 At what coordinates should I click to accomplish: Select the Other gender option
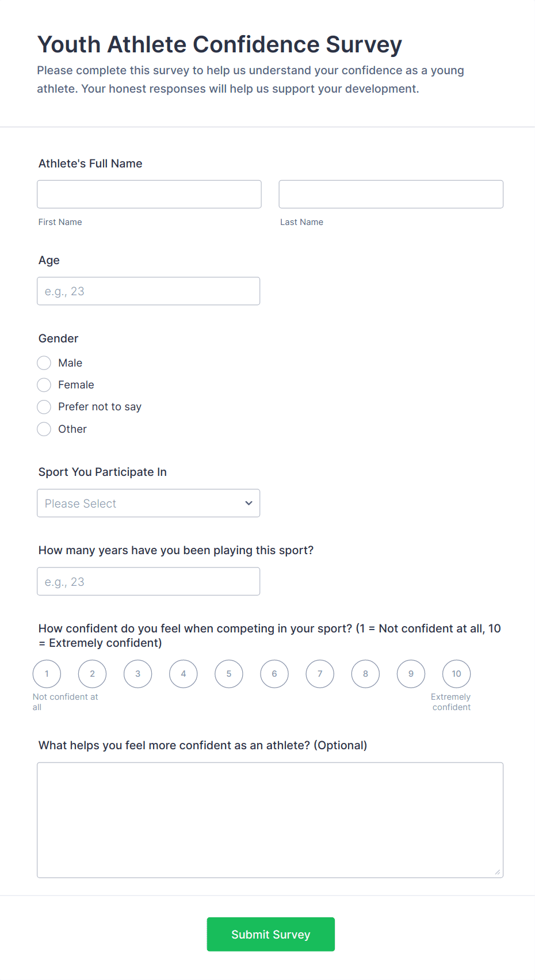pyautogui.click(x=44, y=429)
